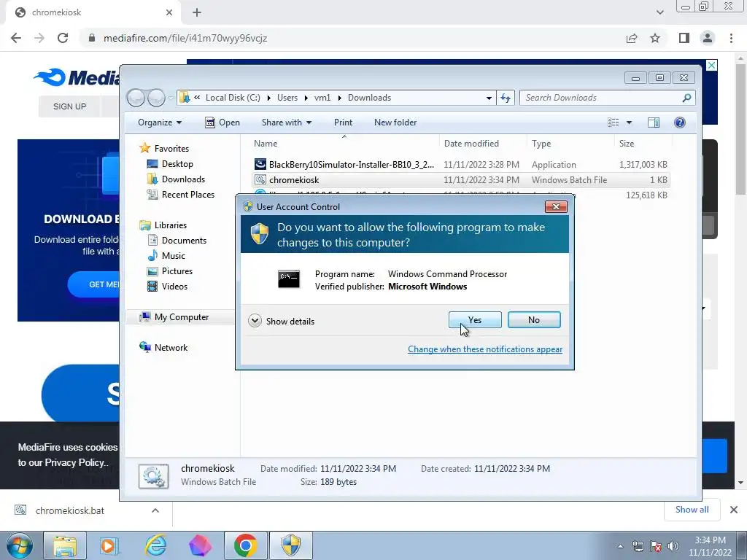
Task: Click the change view icon in Explorer
Action: pyautogui.click(x=613, y=122)
